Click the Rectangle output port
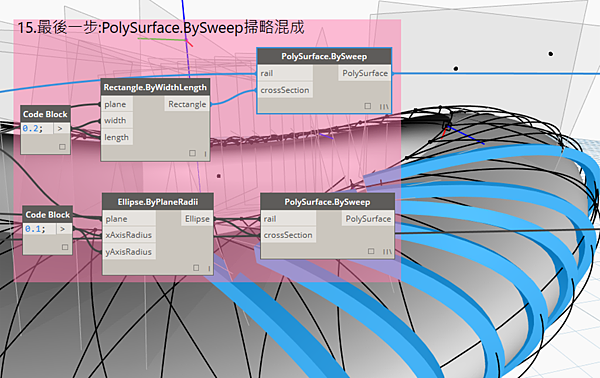 click(187, 104)
